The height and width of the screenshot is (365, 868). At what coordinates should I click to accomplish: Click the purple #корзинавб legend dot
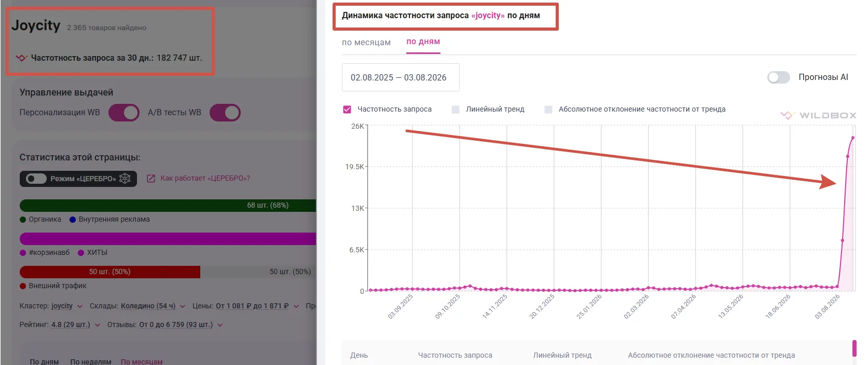[23, 253]
